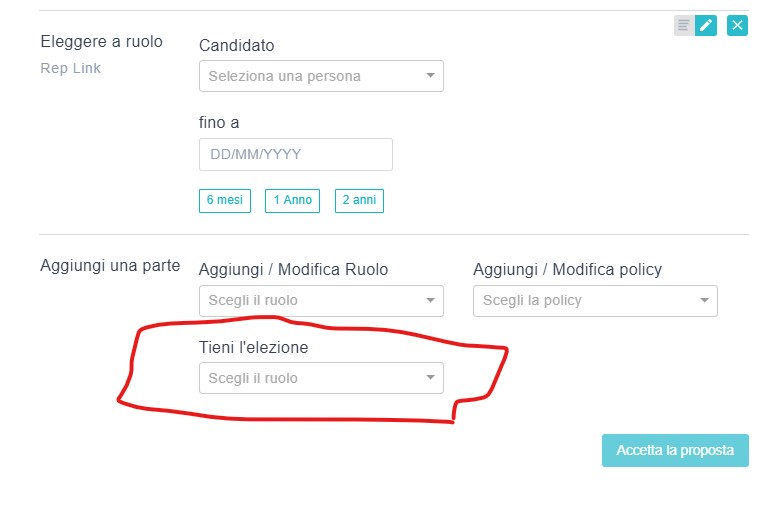Open the 'Scegli la policy' dropdown
The image size is (769, 519).
point(595,300)
